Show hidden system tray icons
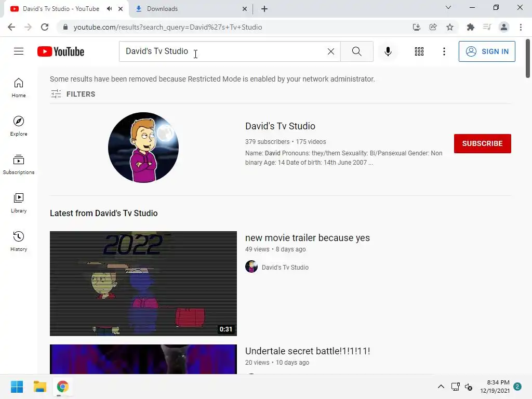 tap(441, 387)
